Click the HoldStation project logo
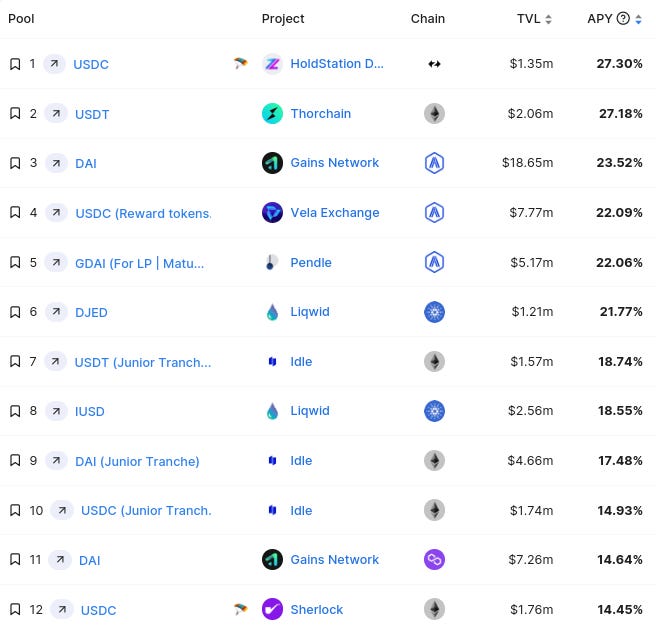 pos(272,64)
